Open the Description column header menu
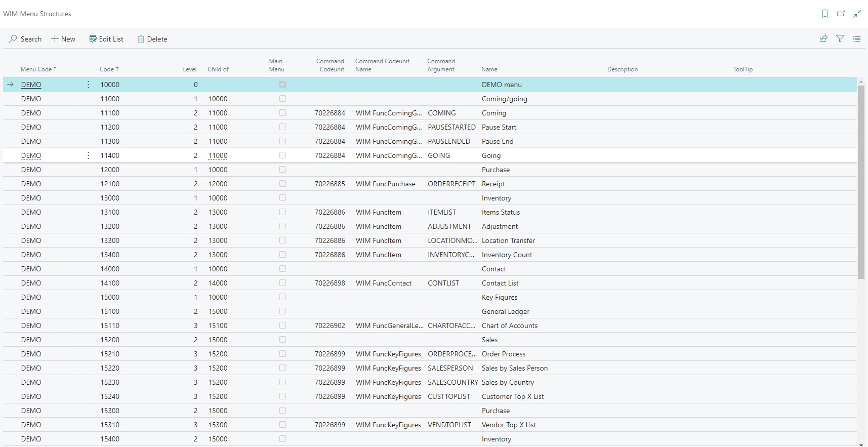Screen dimensions: 868x447 point(623,69)
